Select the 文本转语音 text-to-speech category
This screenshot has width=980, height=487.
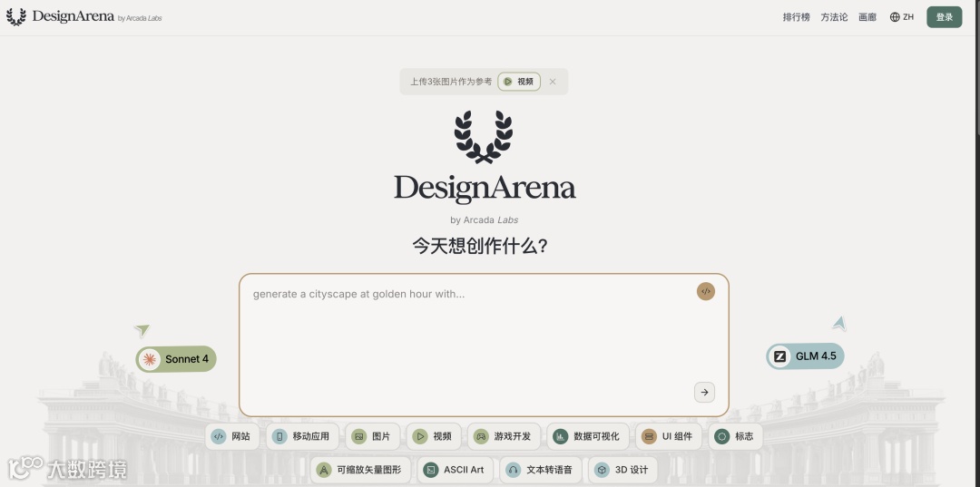tap(541, 470)
